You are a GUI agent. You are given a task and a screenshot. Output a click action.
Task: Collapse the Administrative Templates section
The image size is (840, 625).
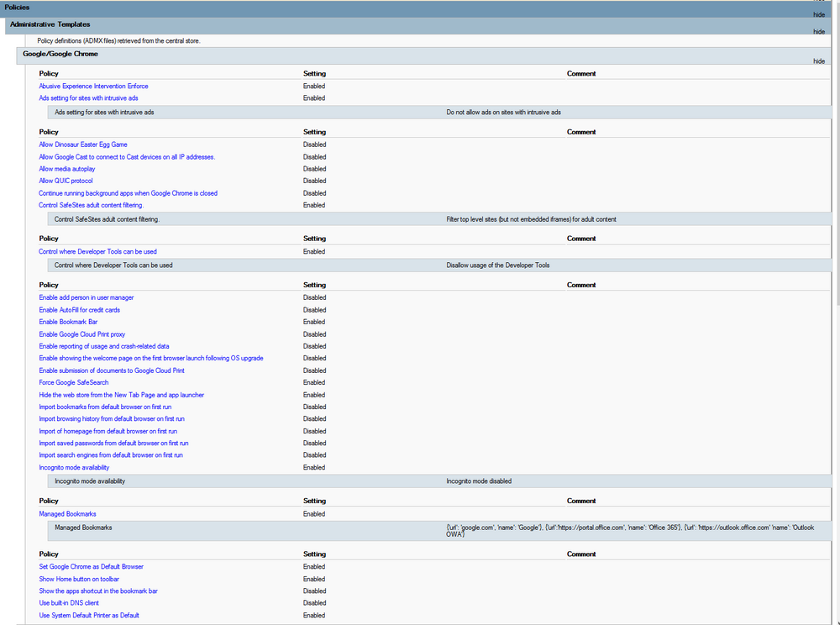coord(818,32)
